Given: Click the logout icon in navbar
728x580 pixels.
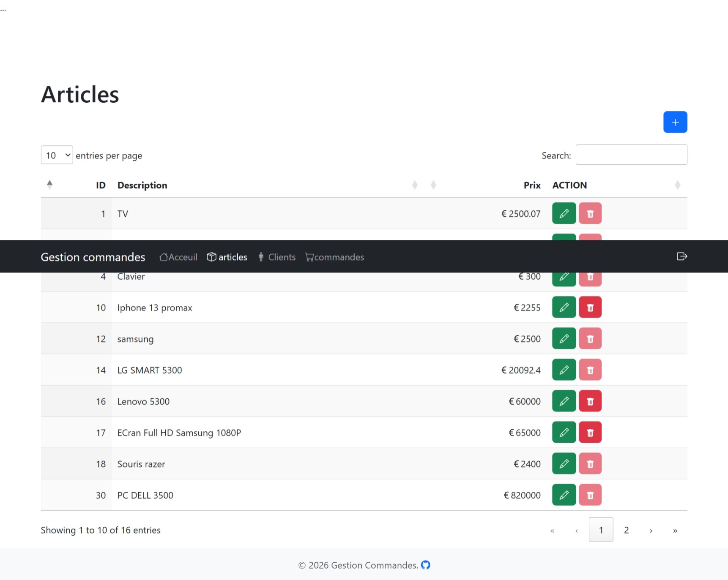Looking at the screenshot, I should [681, 256].
